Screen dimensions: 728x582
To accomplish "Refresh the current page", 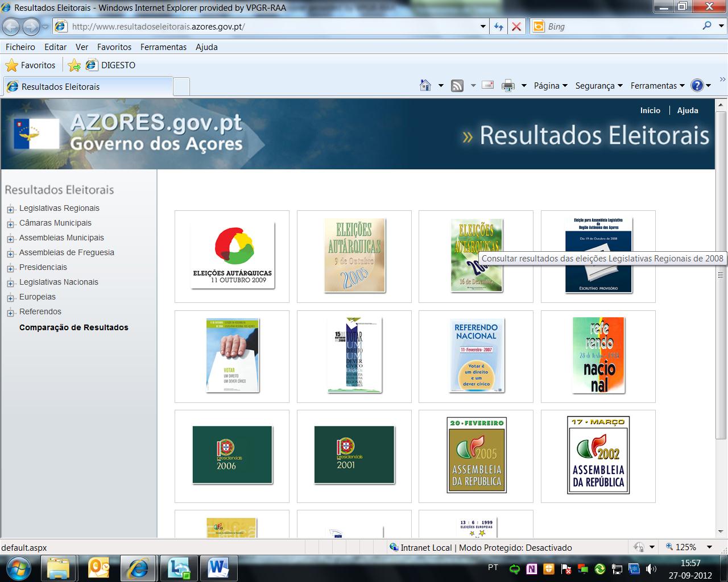I will [x=498, y=26].
